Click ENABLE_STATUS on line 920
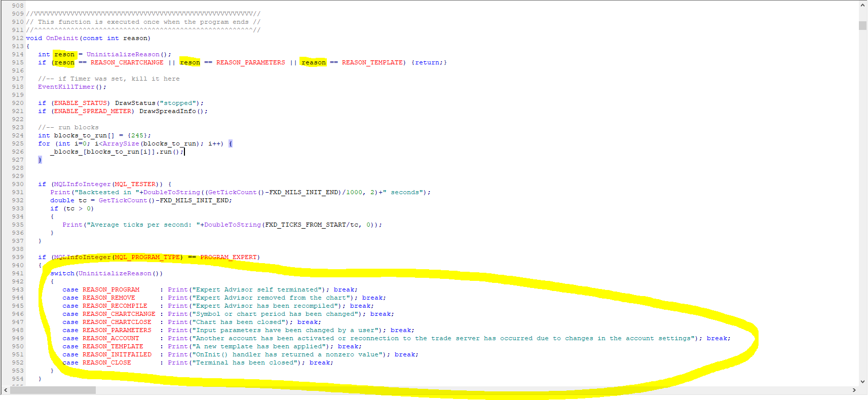The image size is (868, 400). coord(81,103)
